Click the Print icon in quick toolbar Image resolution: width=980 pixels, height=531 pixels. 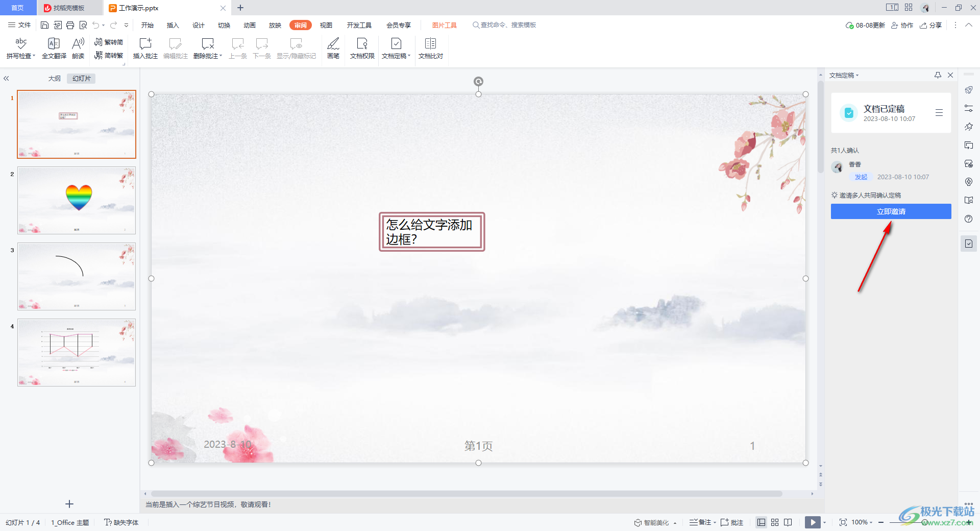(x=70, y=25)
